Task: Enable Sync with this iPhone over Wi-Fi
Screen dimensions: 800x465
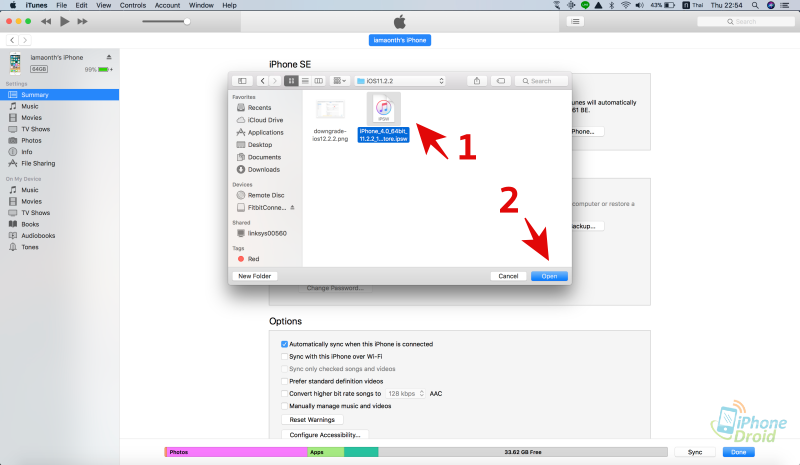Action: click(284, 356)
